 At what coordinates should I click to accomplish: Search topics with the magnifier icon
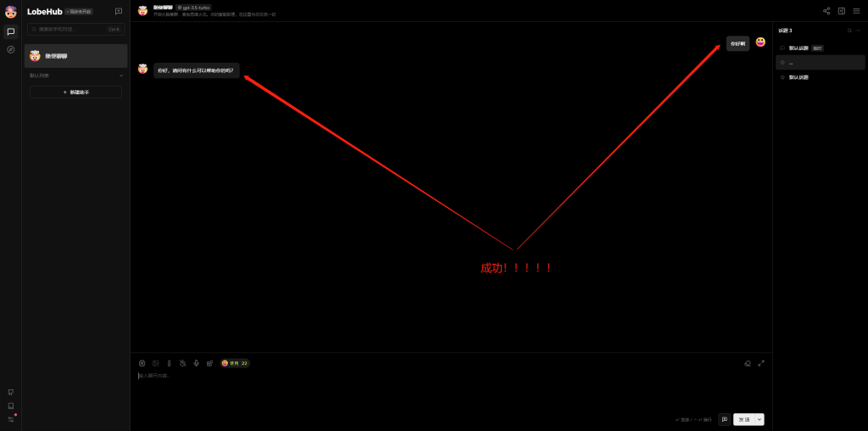pyautogui.click(x=849, y=31)
